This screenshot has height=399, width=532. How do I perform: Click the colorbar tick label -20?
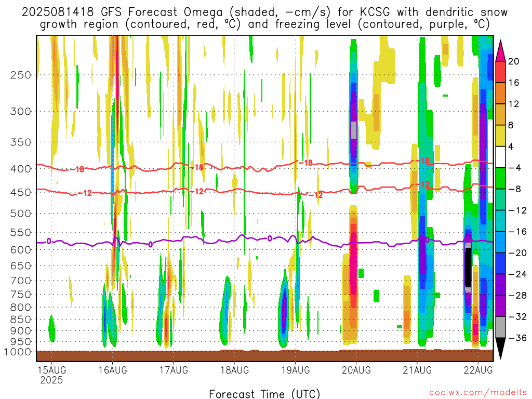tap(517, 253)
